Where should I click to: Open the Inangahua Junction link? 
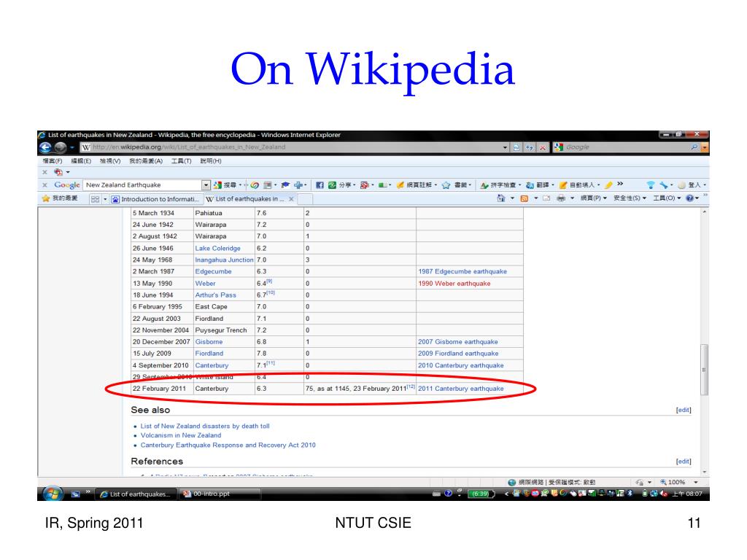click(224, 260)
